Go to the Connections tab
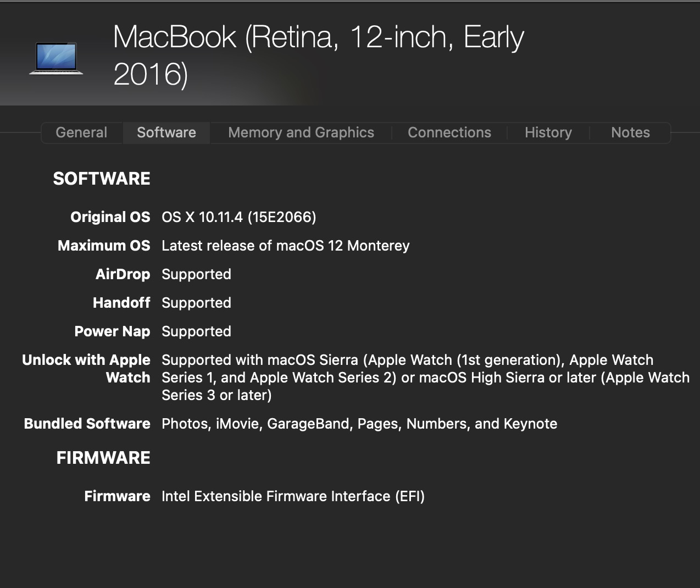Image resolution: width=700 pixels, height=588 pixels. pyautogui.click(x=449, y=132)
